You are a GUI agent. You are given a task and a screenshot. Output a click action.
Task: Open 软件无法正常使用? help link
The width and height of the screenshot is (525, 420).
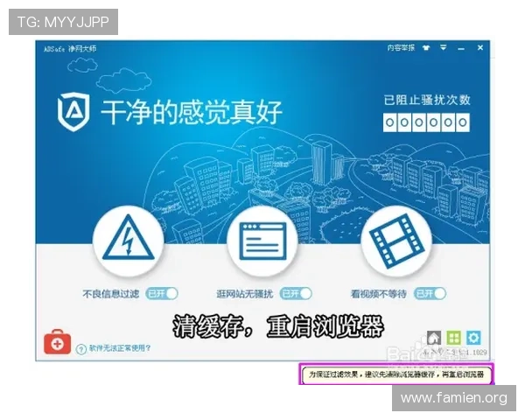coord(120,348)
